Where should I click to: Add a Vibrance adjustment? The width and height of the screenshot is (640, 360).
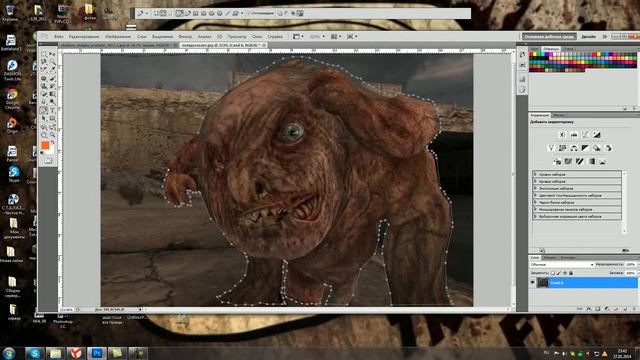[551, 148]
